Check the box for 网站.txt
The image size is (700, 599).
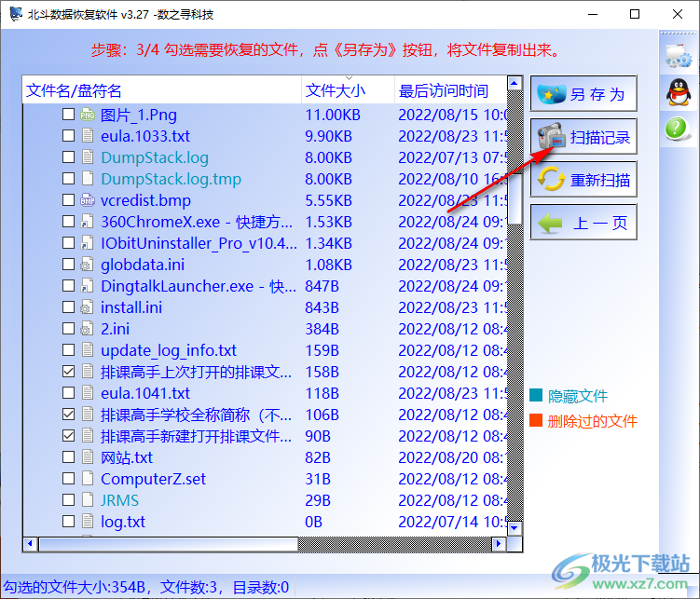point(68,457)
